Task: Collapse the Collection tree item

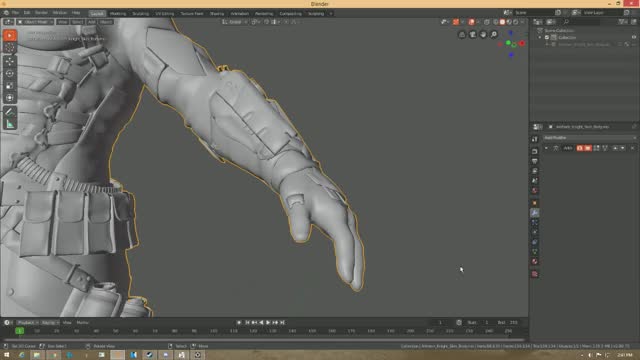Action: click(x=540, y=38)
